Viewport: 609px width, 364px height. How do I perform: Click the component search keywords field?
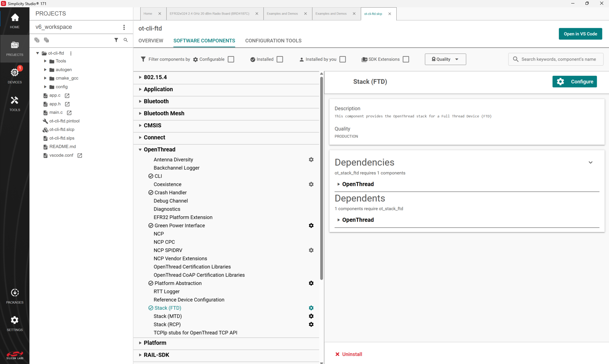click(x=559, y=59)
